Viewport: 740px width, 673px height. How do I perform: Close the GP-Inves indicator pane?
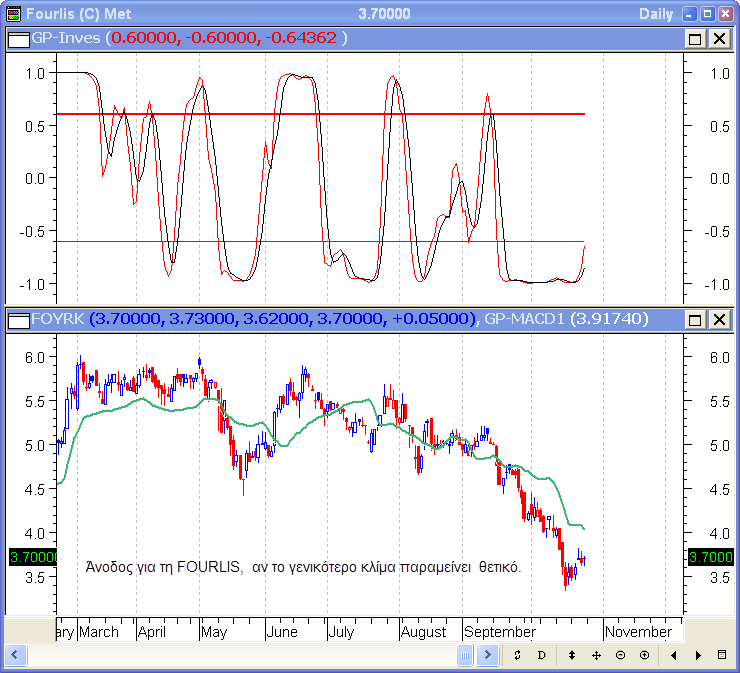coord(718,38)
